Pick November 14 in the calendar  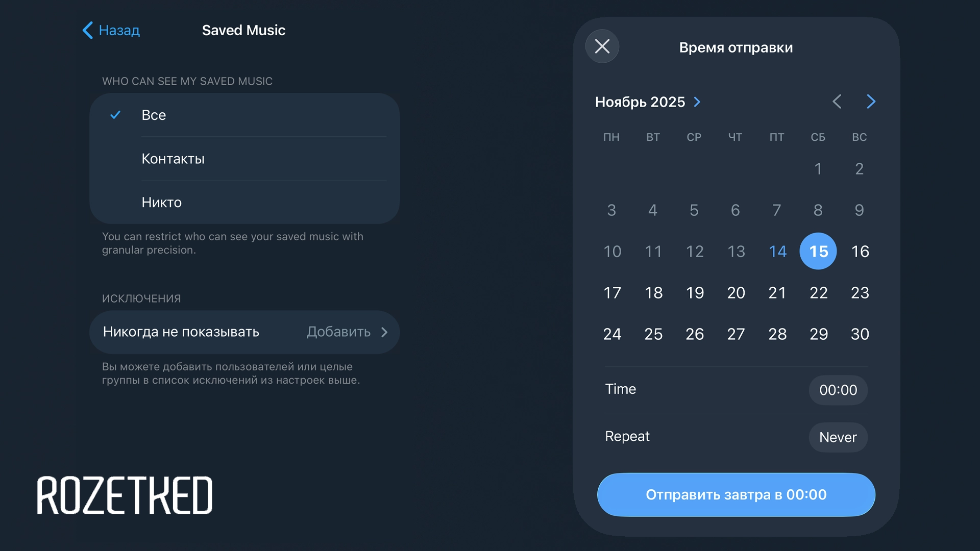pos(777,251)
